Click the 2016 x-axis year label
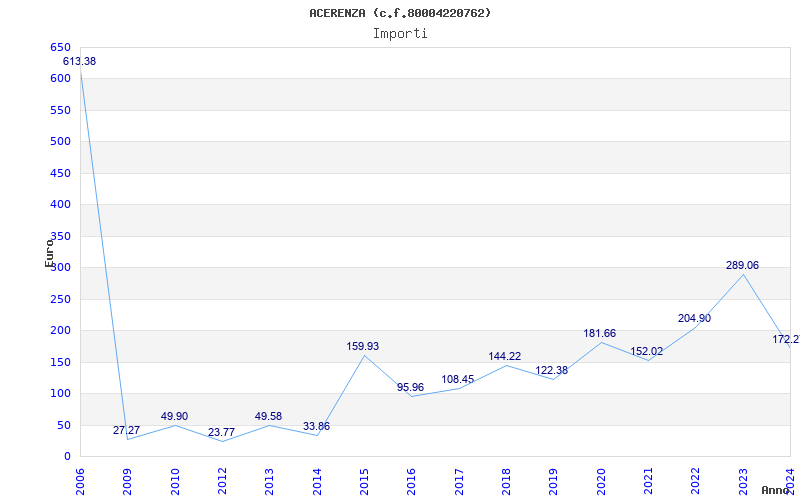The image size is (800, 500). (x=411, y=482)
